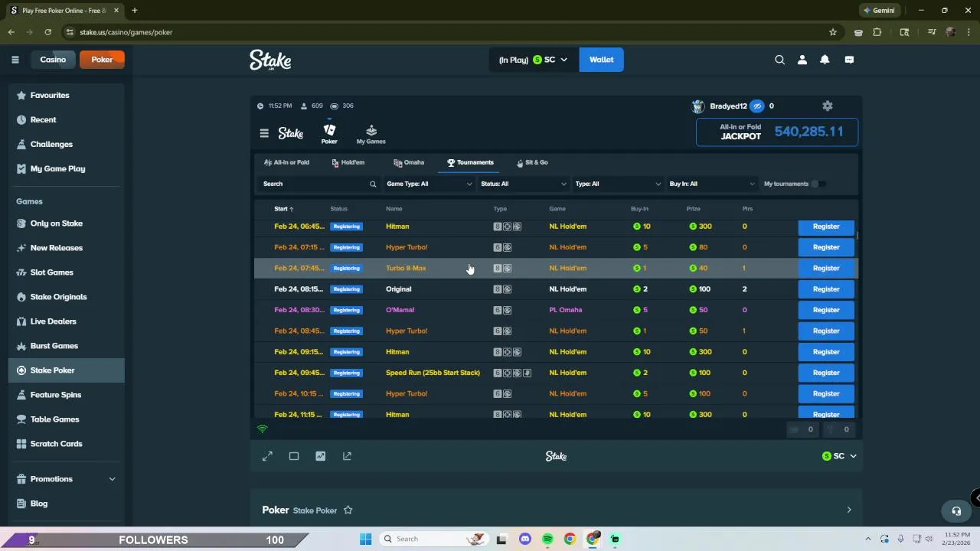The height and width of the screenshot is (551, 980).
Task: Open support headset icon
Action: tap(956, 510)
